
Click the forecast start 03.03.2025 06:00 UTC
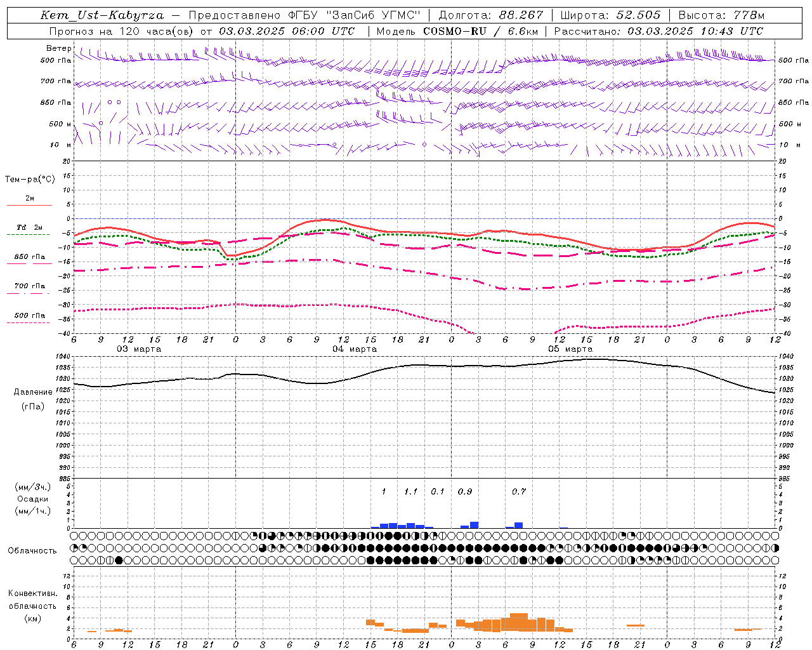tap(287, 31)
